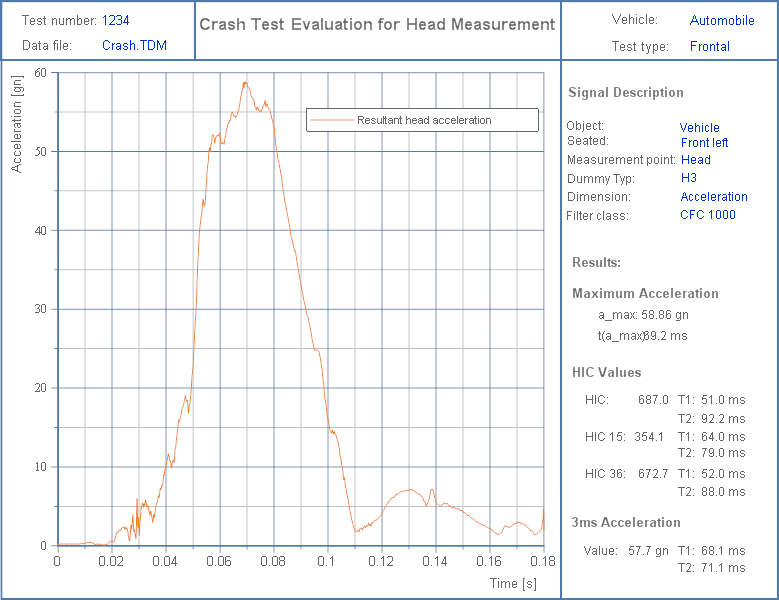This screenshot has width=779, height=600.
Task: Click the Filter class label
Action: click(x=597, y=216)
